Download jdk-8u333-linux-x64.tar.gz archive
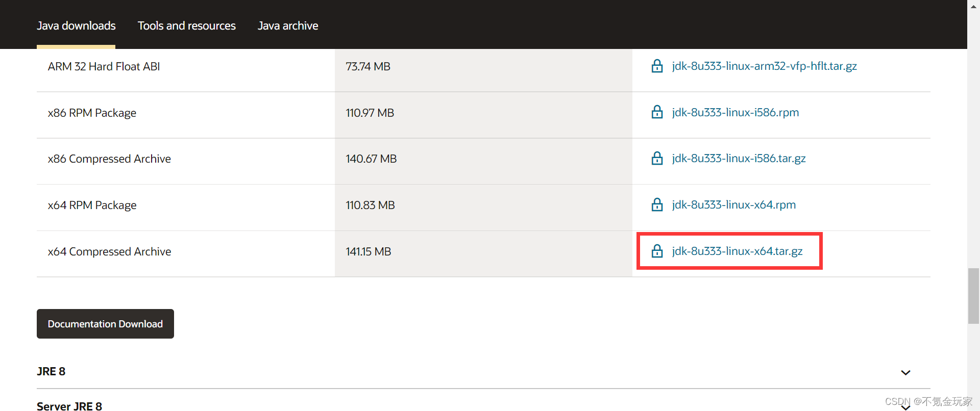 (737, 251)
